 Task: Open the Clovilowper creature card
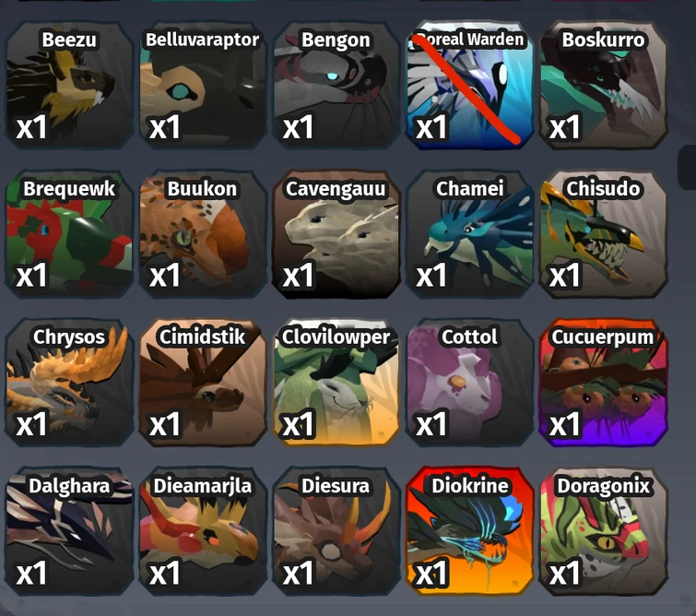336,383
